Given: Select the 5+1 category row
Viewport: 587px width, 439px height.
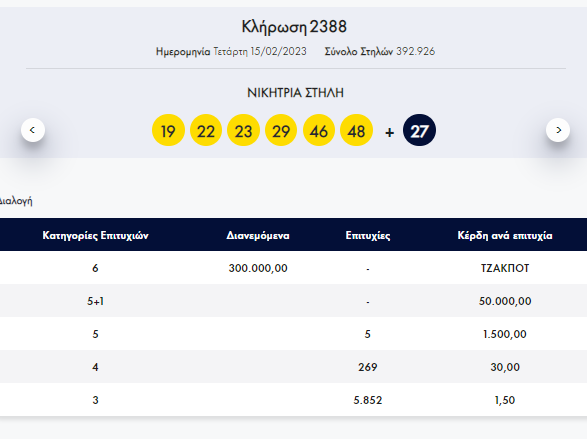Looking at the screenshot, I should (x=294, y=301).
